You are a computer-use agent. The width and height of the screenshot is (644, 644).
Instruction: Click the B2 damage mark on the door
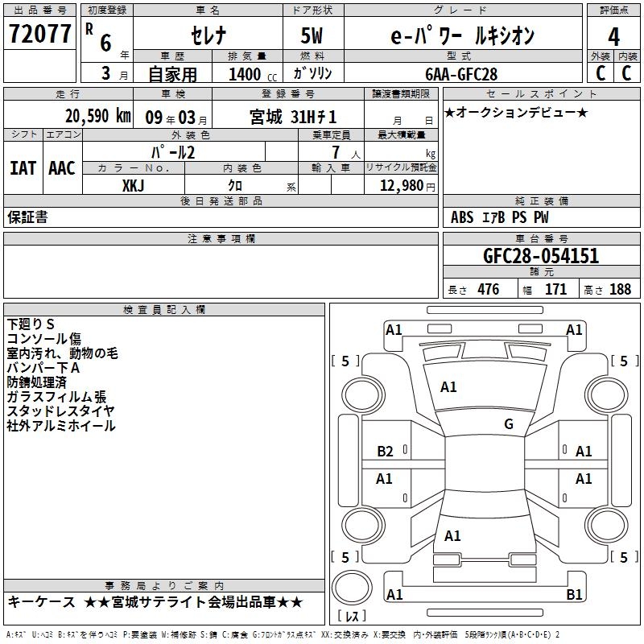pyautogui.click(x=385, y=452)
